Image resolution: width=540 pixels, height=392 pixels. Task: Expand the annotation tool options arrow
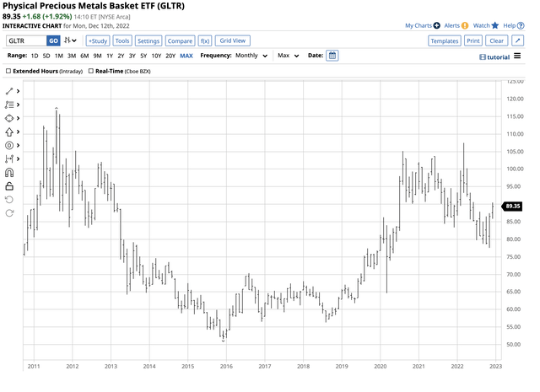pyautogui.click(x=18, y=105)
